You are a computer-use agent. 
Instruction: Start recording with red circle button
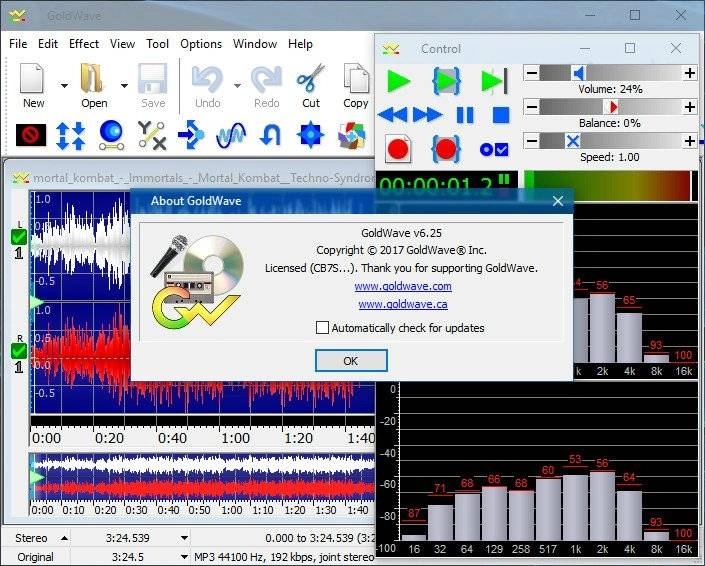click(398, 149)
